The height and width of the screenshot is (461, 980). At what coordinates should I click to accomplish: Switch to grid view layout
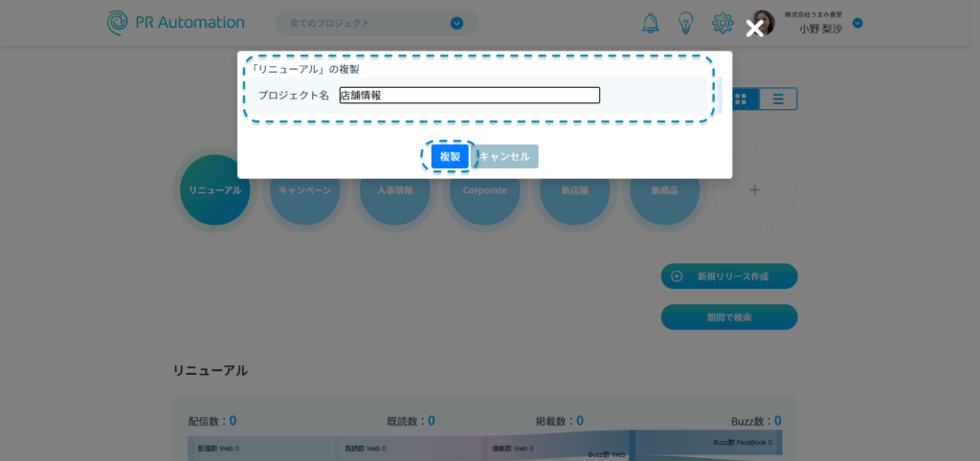pyautogui.click(x=743, y=99)
